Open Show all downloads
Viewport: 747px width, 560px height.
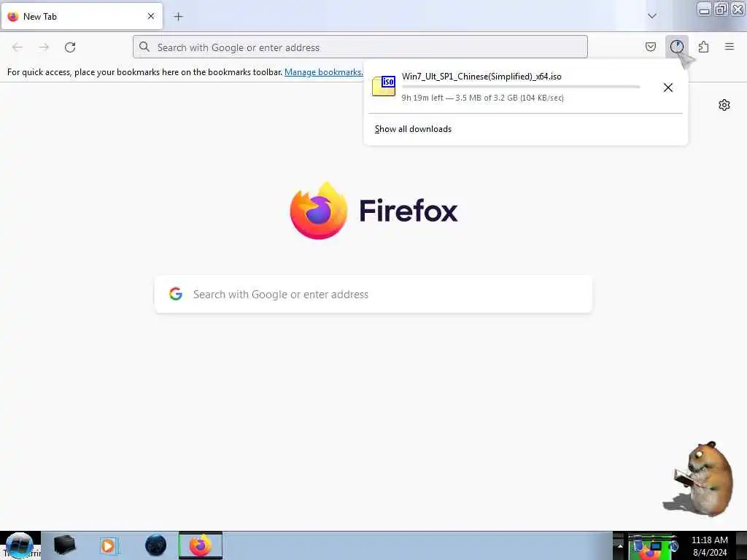point(413,129)
